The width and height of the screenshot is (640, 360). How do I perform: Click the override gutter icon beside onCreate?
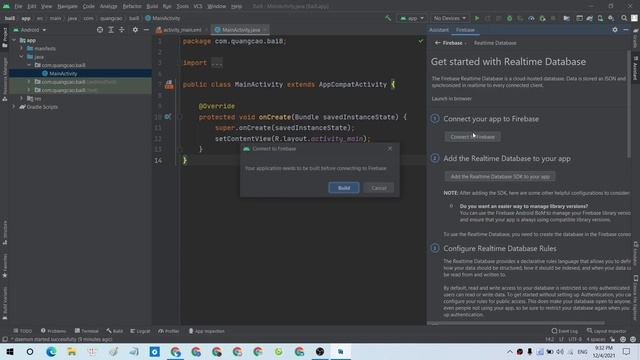pyautogui.click(x=167, y=117)
